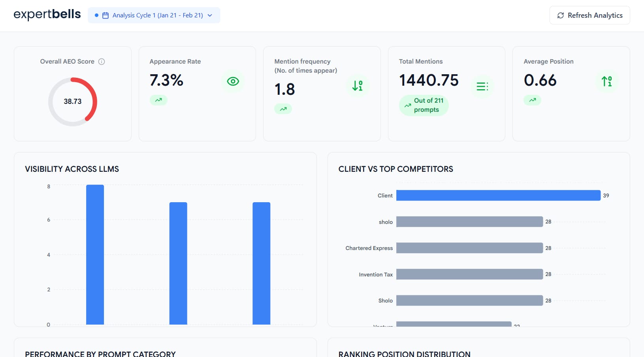This screenshot has width=644, height=357.
Task: Open the Analysis Cycle 1 date dropdown
Action: pyautogui.click(x=154, y=15)
